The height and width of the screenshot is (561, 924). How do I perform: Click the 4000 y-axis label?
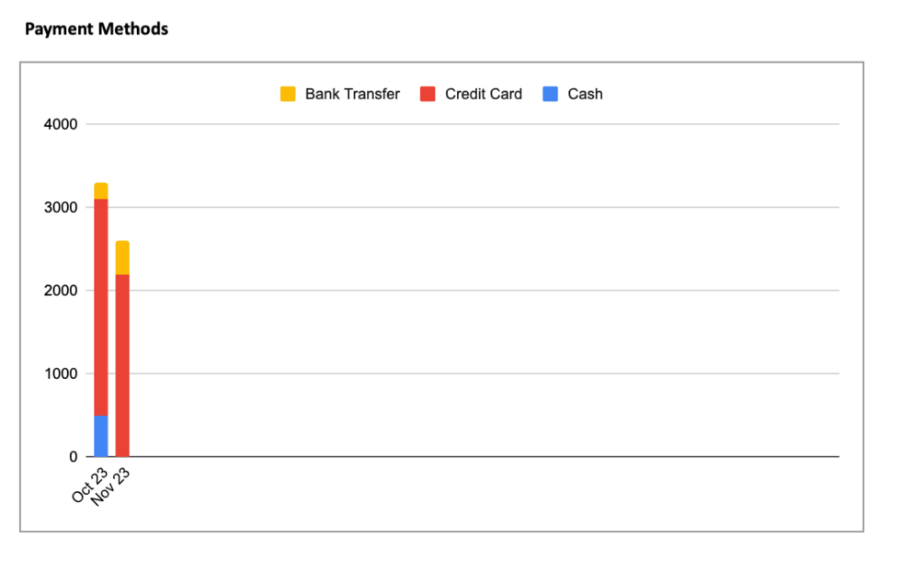click(61, 124)
